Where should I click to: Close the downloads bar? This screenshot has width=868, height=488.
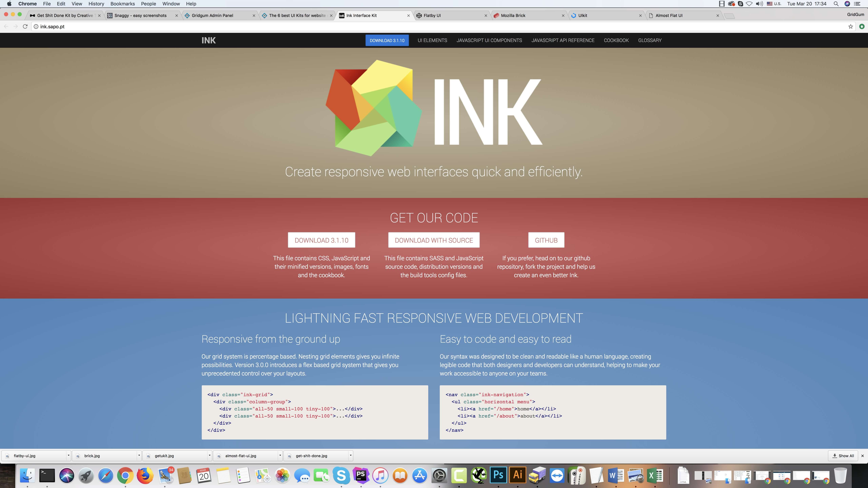(x=863, y=456)
